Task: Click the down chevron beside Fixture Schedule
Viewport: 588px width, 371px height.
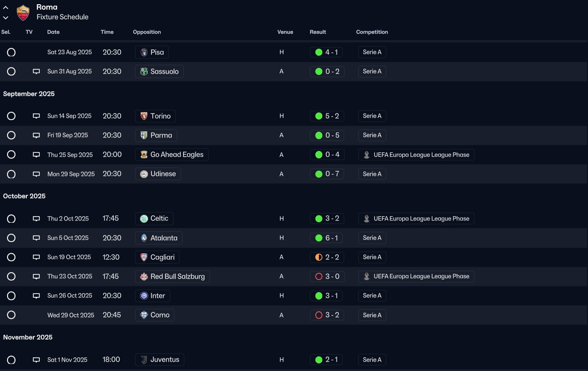Action: (6, 18)
